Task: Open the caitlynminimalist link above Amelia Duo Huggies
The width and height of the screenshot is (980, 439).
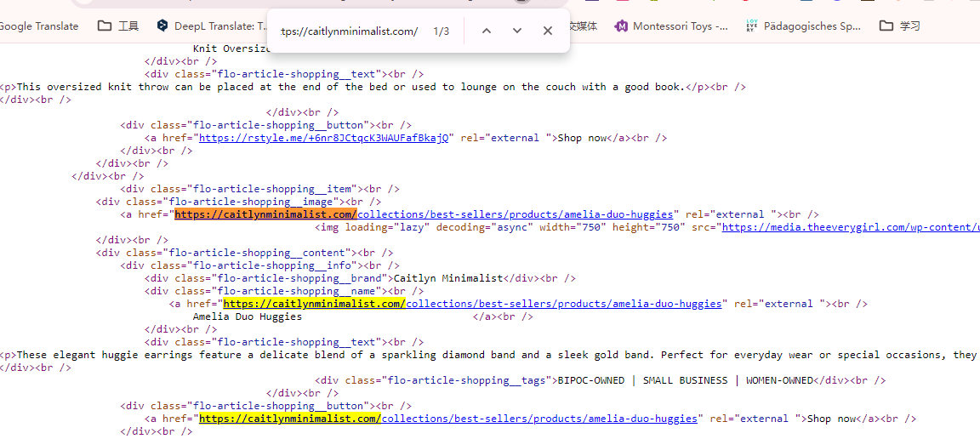Action: [x=472, y=304]
